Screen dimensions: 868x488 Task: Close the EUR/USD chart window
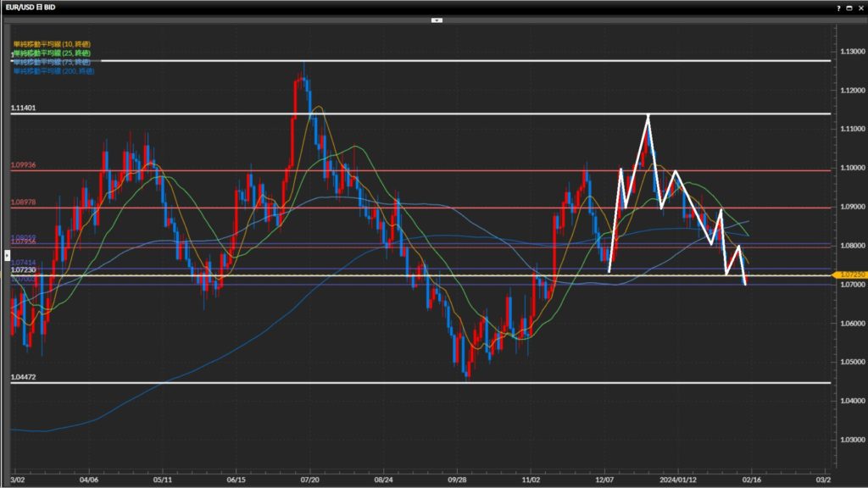860,7
